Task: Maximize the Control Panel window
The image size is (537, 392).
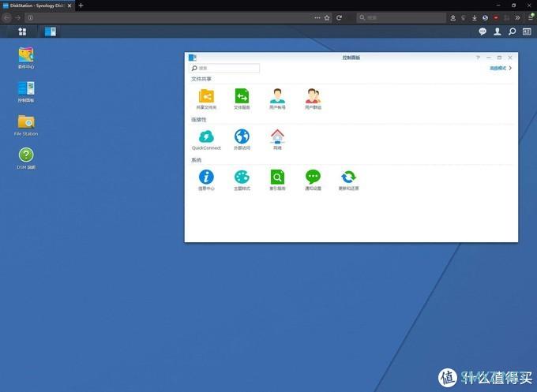Action: click(499, 58)
